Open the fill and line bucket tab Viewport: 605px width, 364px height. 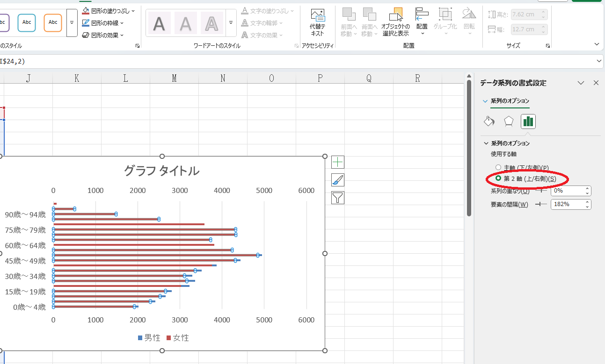coord(489,121)
